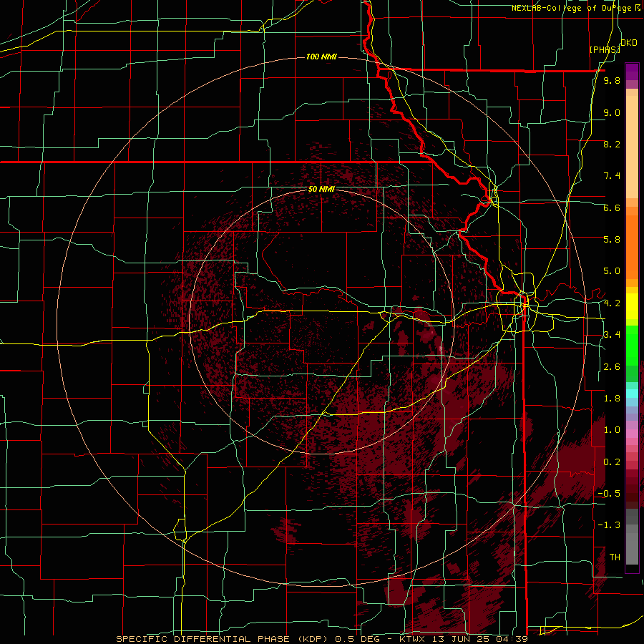644x644 pixels.
Task: Click the 5.0 value on color scale
Action: tap(612, 271)
